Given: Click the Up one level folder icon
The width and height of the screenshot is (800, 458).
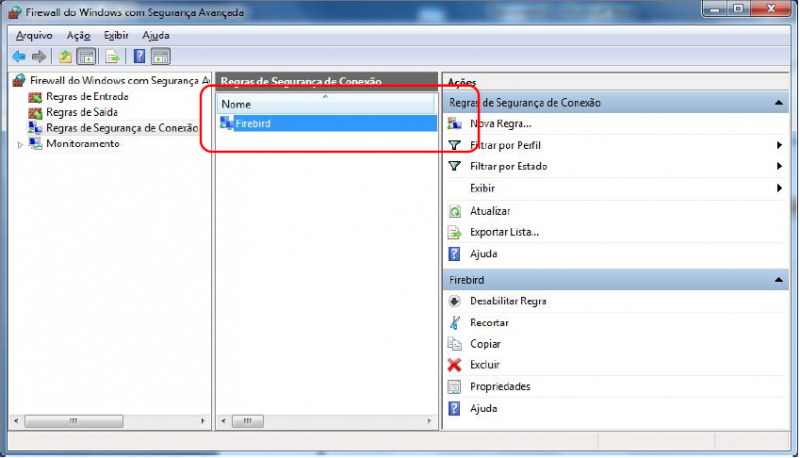Looking at the screenshot, I should click(x=65, y=57).
